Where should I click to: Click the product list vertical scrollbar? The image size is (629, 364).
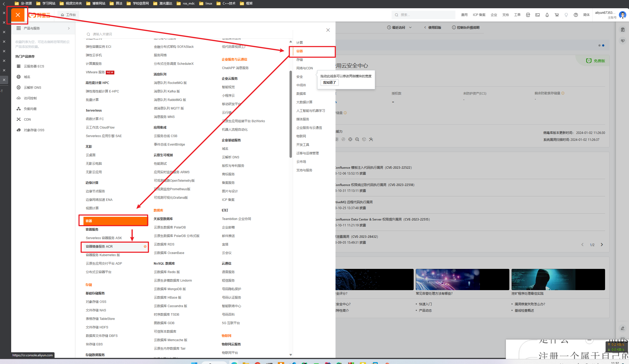click(291, 114)
